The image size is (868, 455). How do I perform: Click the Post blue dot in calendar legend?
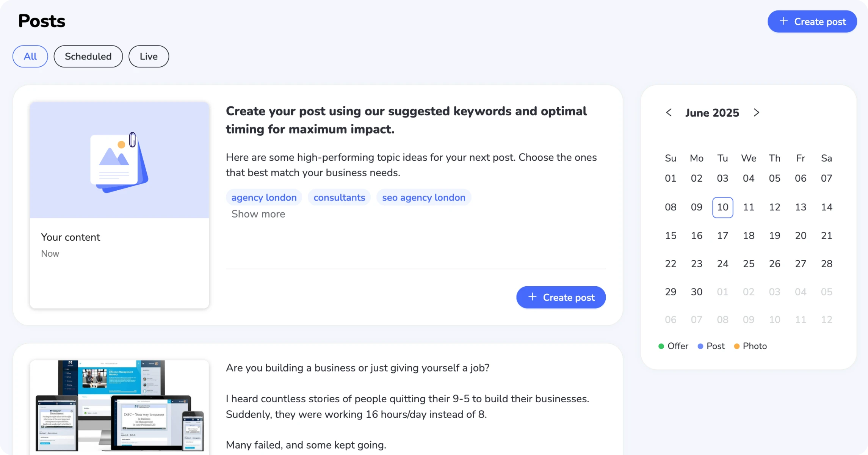click(x=700, y=346)
